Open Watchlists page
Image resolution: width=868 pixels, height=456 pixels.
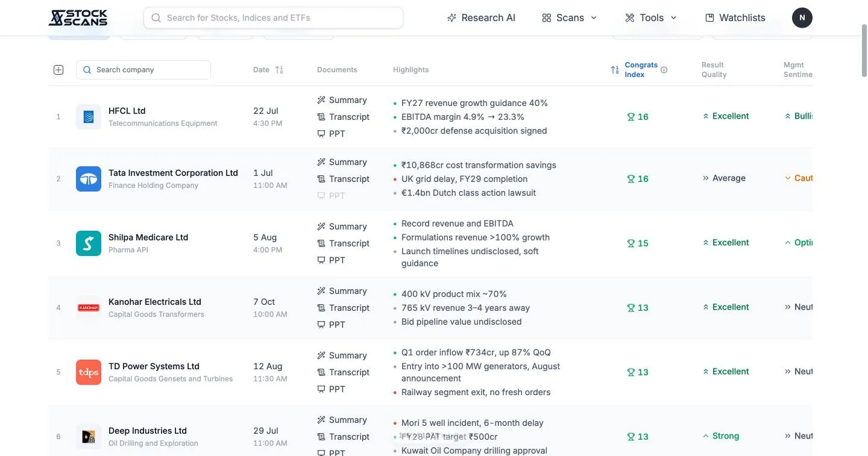point(735,17)
